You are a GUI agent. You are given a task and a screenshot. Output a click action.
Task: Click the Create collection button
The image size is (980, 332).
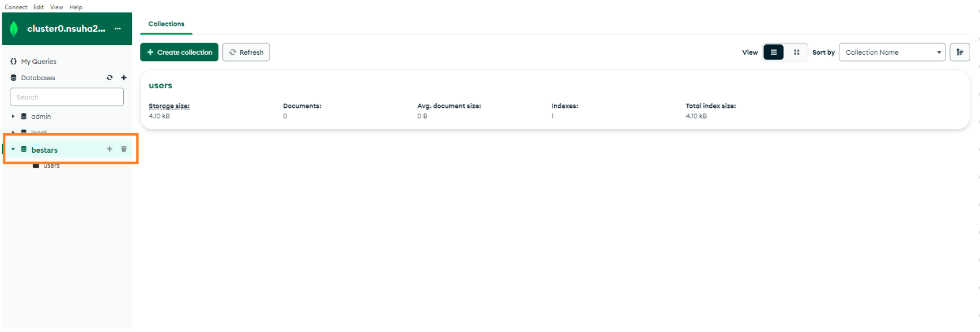coord(179,52)
